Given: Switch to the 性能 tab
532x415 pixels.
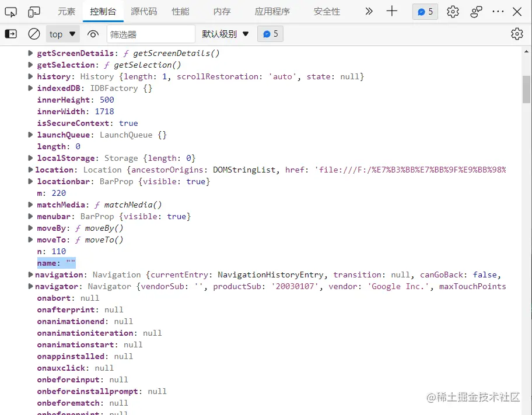Looking at the screenshot, I should coord(180,12).
